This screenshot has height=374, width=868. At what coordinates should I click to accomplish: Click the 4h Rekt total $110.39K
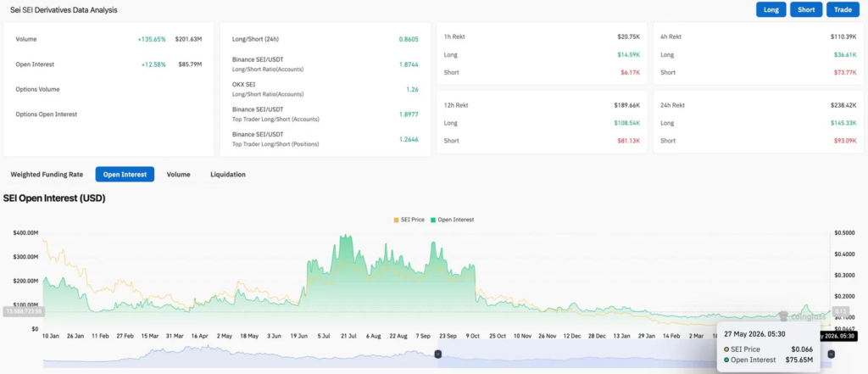click(x=843, y=36)
